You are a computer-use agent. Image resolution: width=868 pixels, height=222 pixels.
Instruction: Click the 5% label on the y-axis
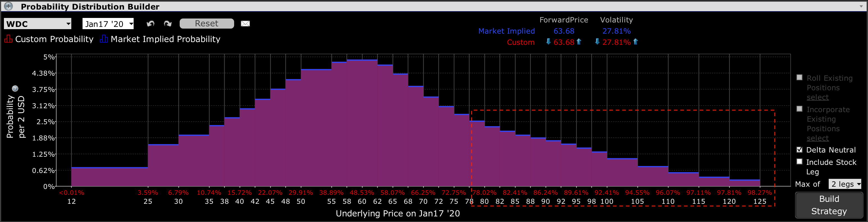[x=49, y=57]
